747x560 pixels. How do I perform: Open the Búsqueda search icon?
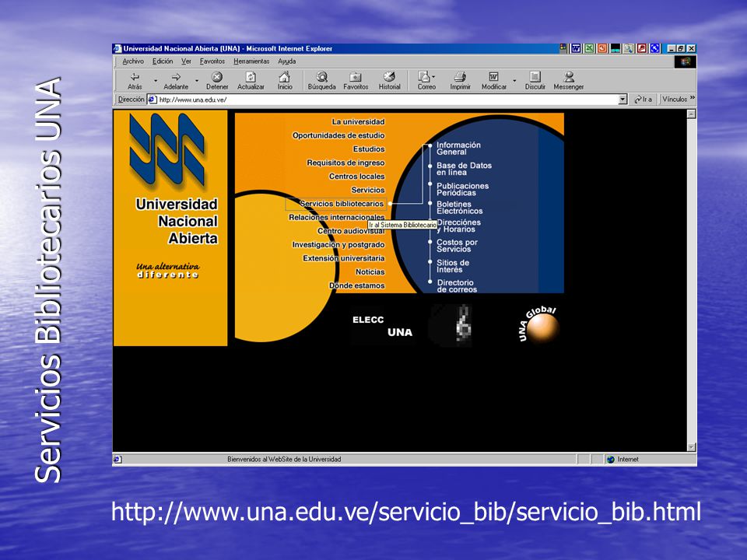tap(322, 77)
